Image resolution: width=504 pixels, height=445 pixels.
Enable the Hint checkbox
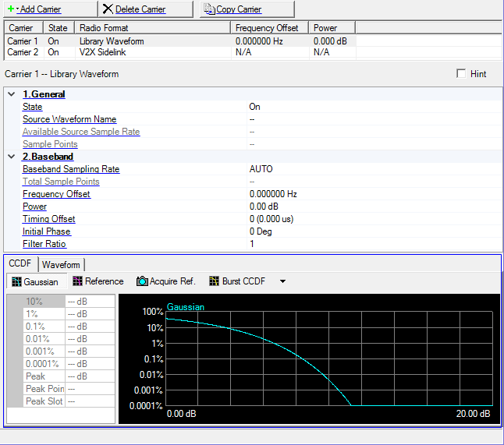(462, 74)
